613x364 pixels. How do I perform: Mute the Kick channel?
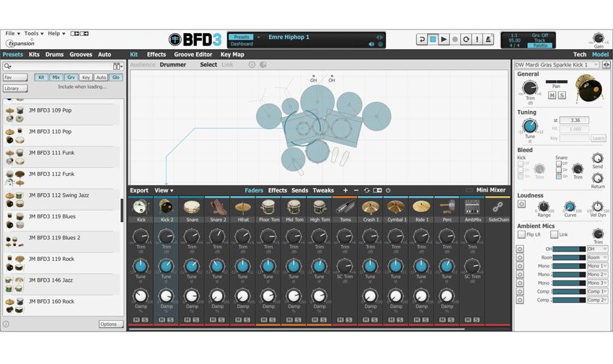[136, 319]
